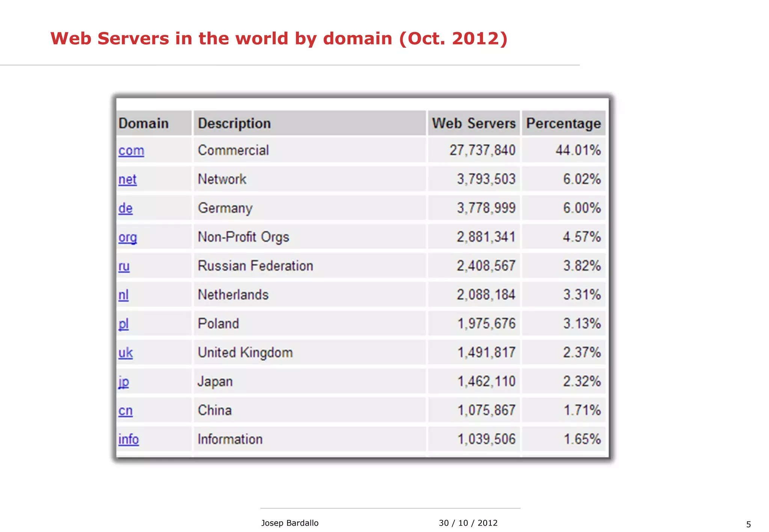Click the 1,039,506 web servers value
The height and width of the screenshot is (532, 769).
486,439
